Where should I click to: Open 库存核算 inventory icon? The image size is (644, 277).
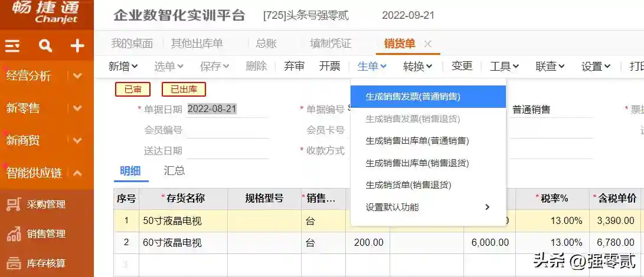pos(14,263)
